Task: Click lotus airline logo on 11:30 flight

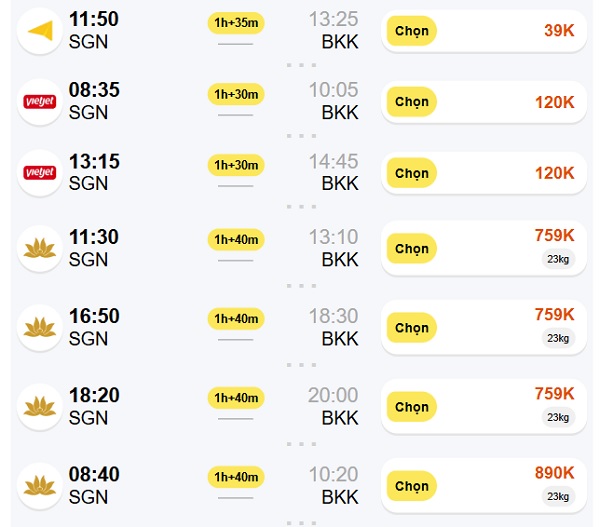Action: [x=40, y=248]
